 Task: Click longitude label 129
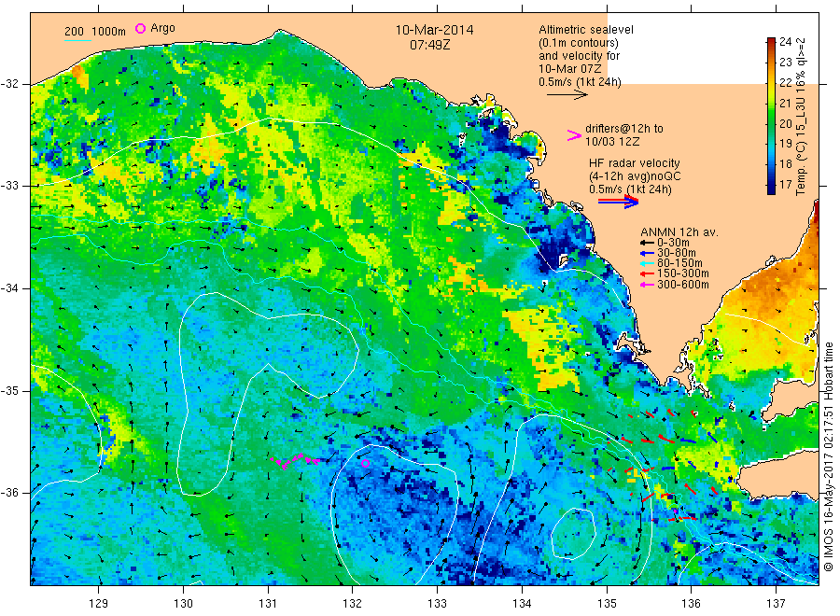99,604
